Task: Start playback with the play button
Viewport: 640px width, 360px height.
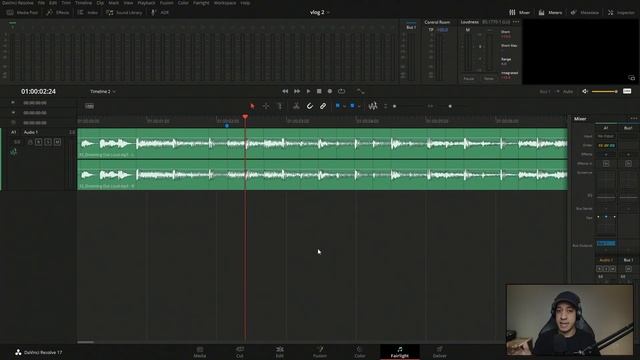Action: [x=308, y=91]
